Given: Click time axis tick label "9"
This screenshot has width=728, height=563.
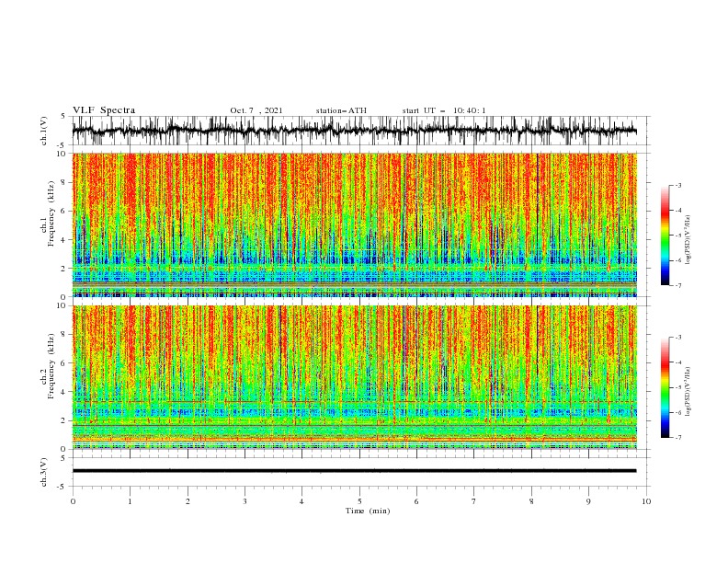Looking at the screenshot, I should [x=588, y=501].
